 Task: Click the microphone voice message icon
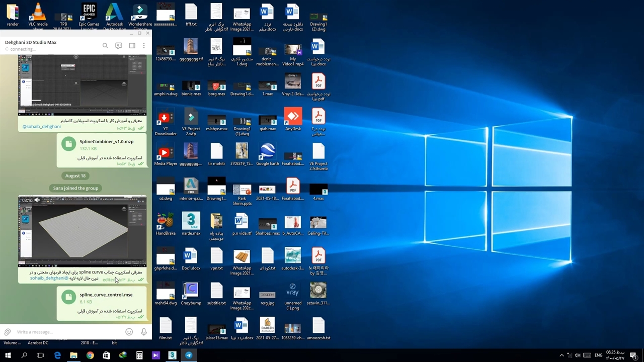tap(144, 332)
